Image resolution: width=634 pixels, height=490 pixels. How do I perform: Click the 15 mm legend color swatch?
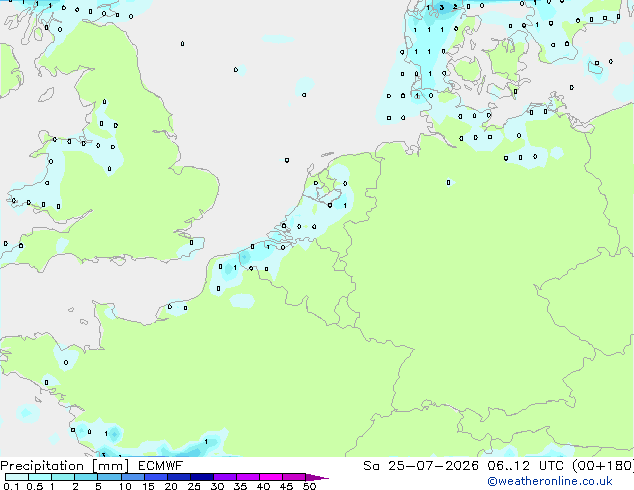(156, 477)
